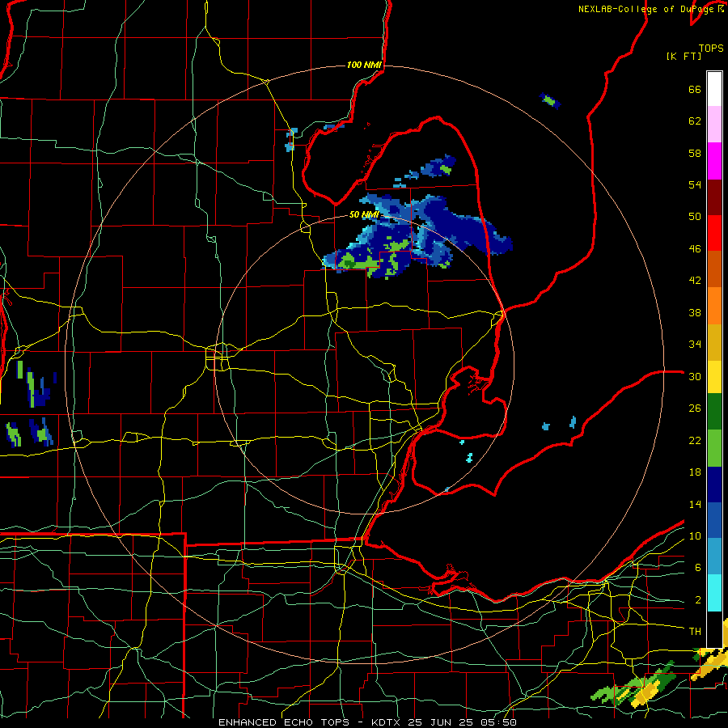Pick the gold legend swatch
Screen dimensions: 728x728
pos(714,341)
